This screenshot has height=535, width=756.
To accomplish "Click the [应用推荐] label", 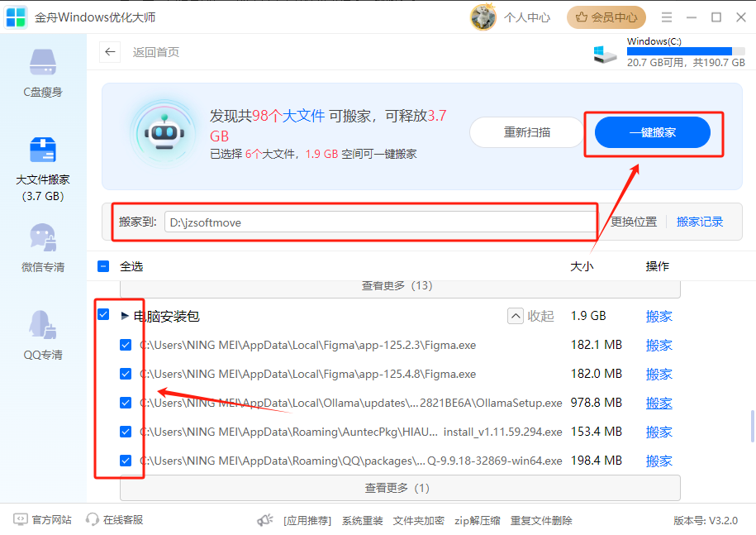I will point(307,520).
